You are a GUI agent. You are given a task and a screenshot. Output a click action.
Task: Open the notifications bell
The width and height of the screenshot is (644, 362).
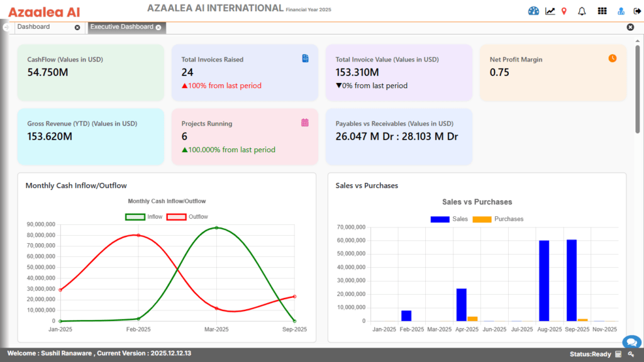click(582, 11)
